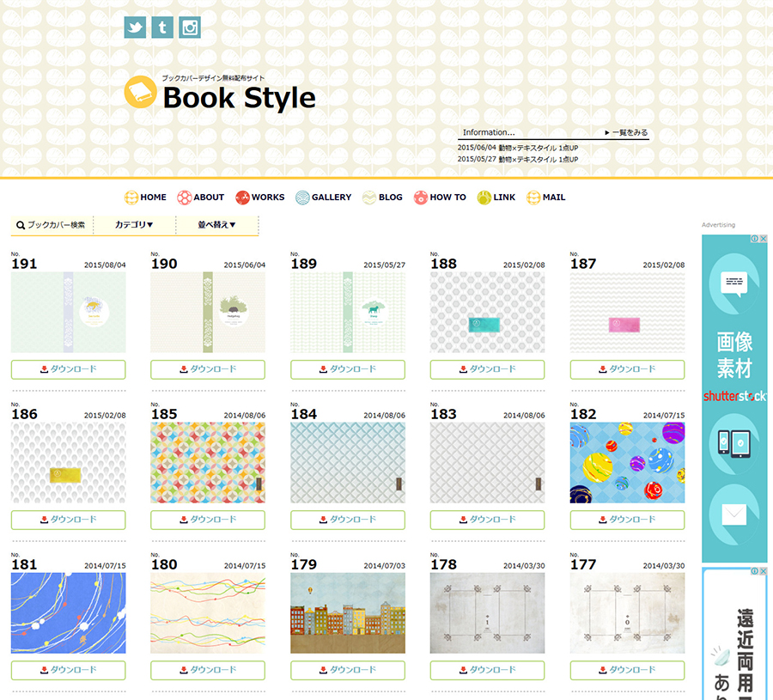The image size is (773, 700).
Task: Open the Tumblr social icon
Action: click(162, 27)
